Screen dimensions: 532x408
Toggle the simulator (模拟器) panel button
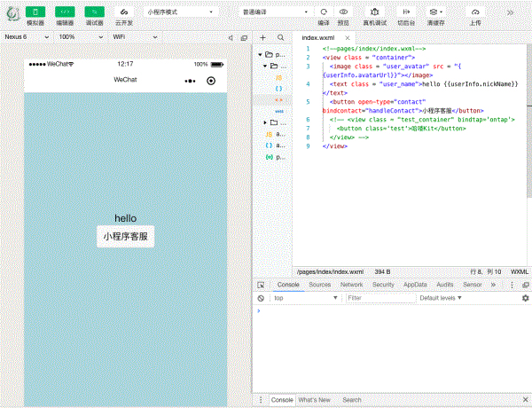point(35,12)
